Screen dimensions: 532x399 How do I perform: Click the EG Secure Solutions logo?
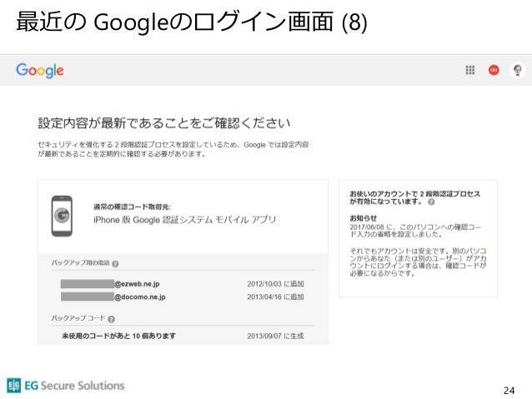66,386
